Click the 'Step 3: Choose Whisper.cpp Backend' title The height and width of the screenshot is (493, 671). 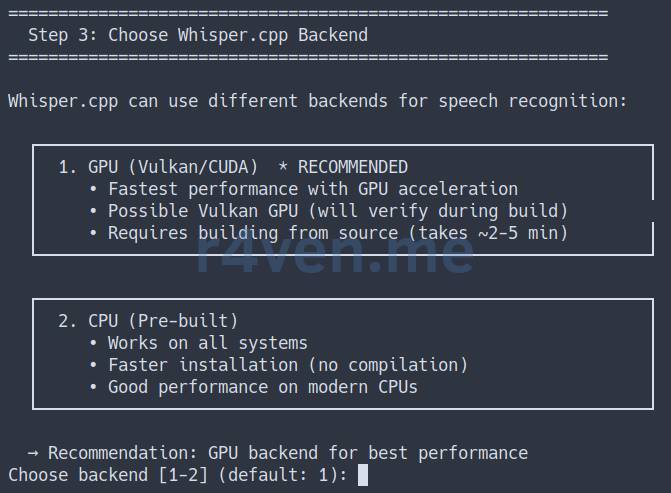(x=198, y=35)
